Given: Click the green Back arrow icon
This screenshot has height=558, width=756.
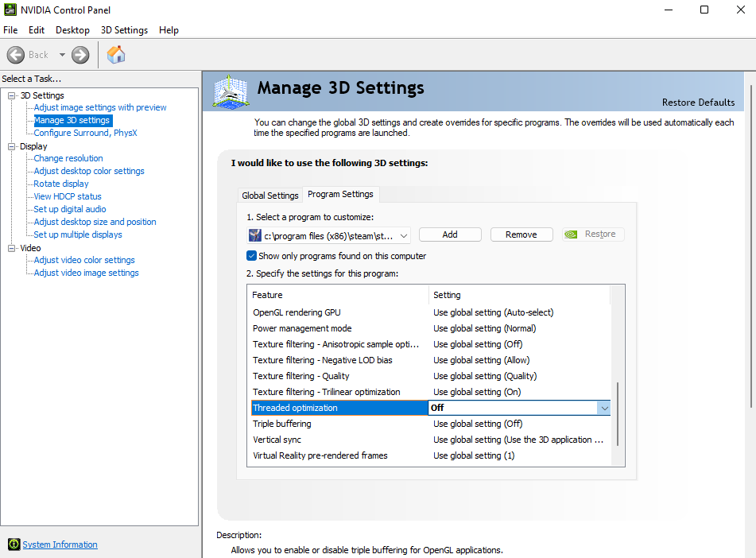Looking at the screenshot, I should 16,55.
